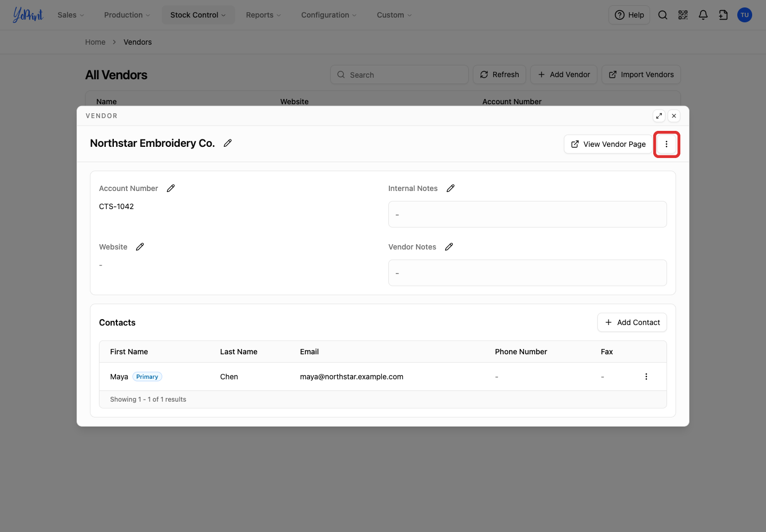Open the TU user avatar
Screen dimensions: 766x532
745,15
